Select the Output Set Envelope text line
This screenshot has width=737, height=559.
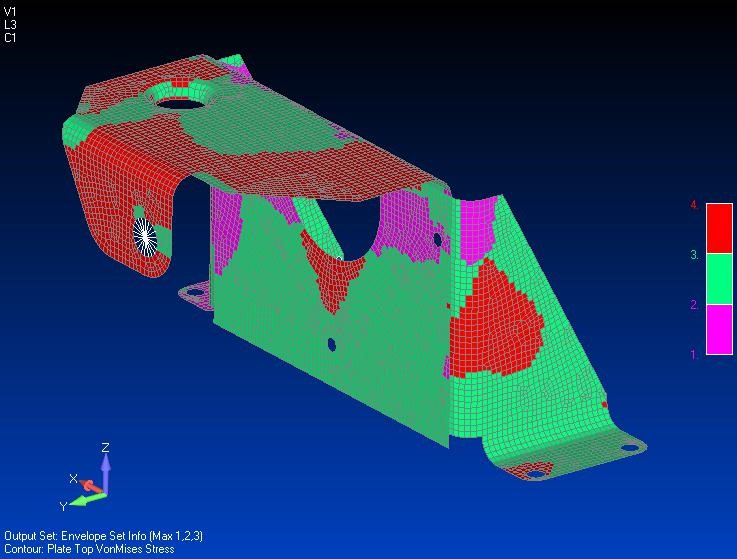click(x=103, y=536)
